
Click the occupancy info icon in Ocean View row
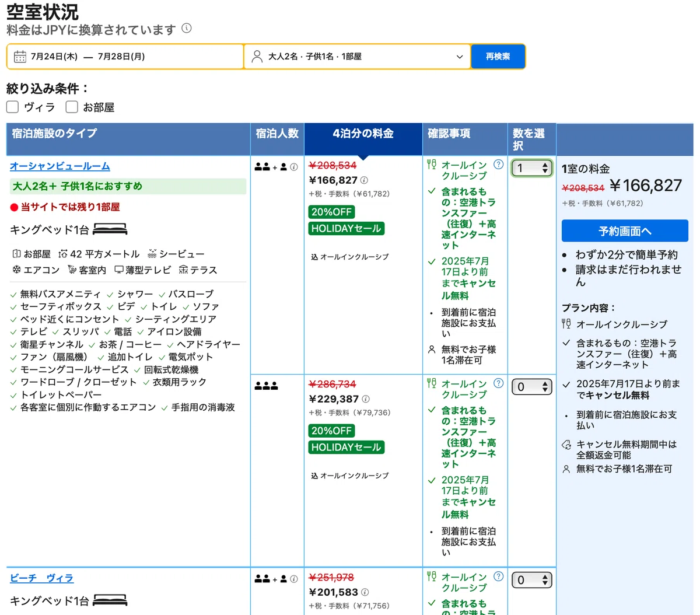pos(294,167)
